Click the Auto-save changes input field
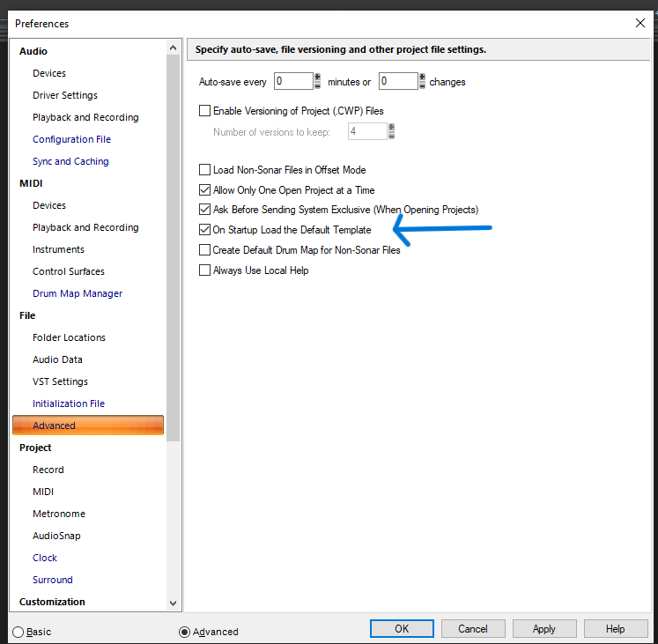 coord(398,81)
